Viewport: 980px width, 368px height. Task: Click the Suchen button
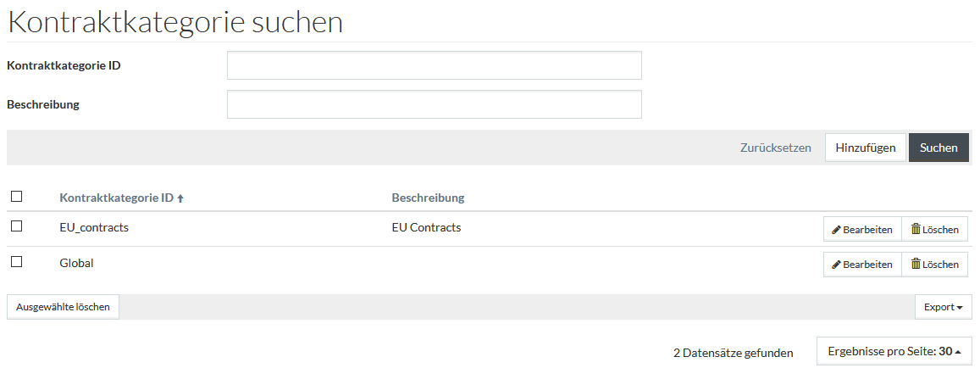pyautogui.click(x=938, y=148)
